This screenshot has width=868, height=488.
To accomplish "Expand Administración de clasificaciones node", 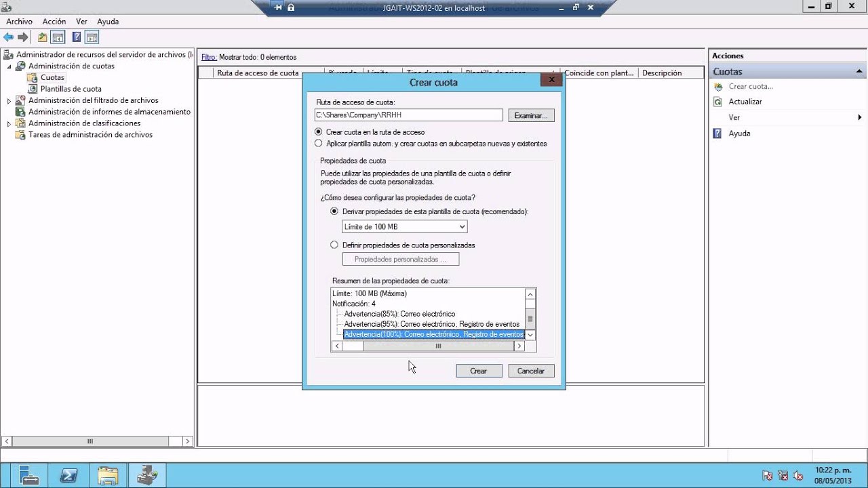I will click(9, 124).
